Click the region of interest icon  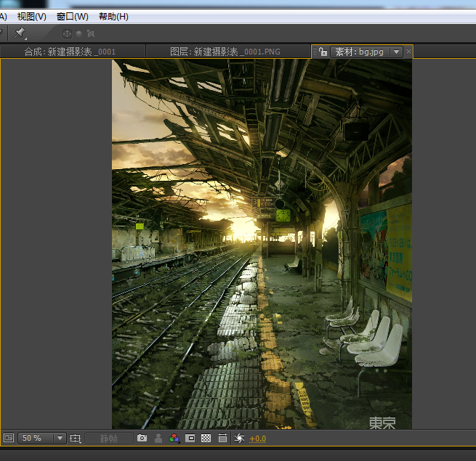click(x=75, y=438)
